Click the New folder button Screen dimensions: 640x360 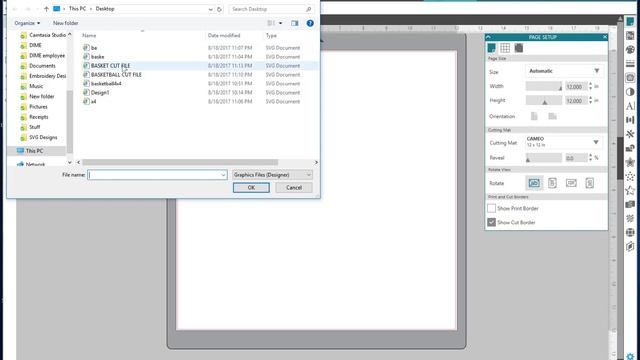click(65, 23)
